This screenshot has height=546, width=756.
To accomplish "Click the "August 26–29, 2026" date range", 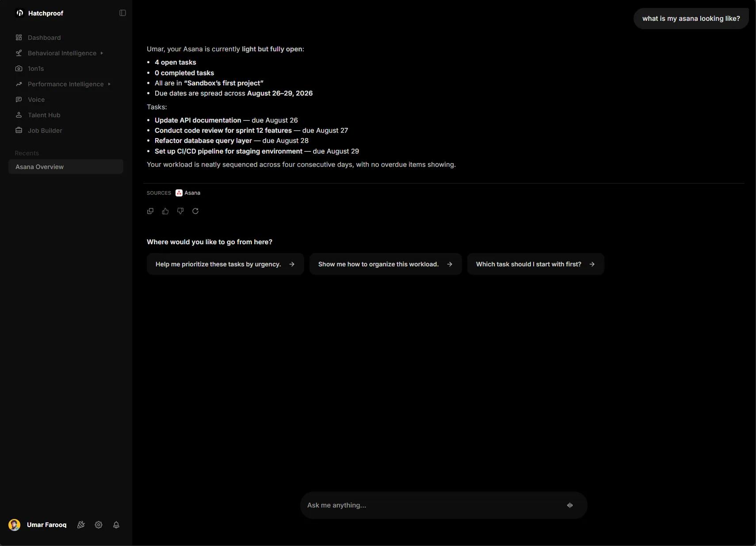I will [x=280, y=93].
